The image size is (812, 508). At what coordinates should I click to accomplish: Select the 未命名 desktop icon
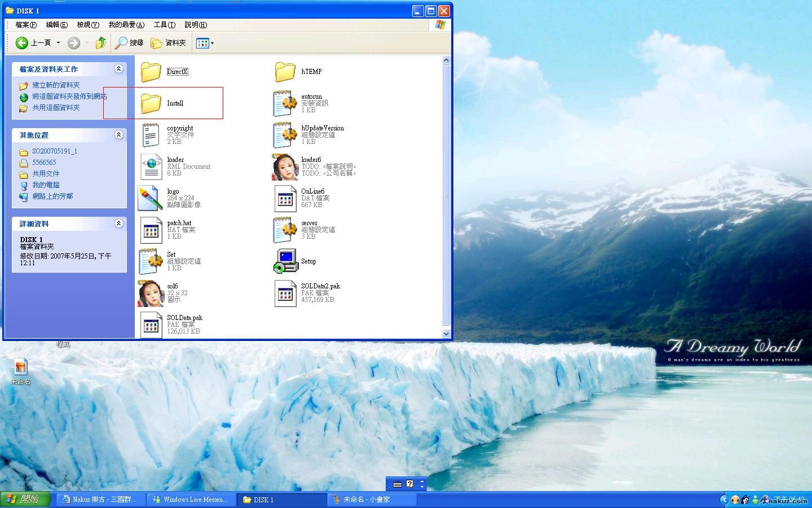tap(21, 372)
